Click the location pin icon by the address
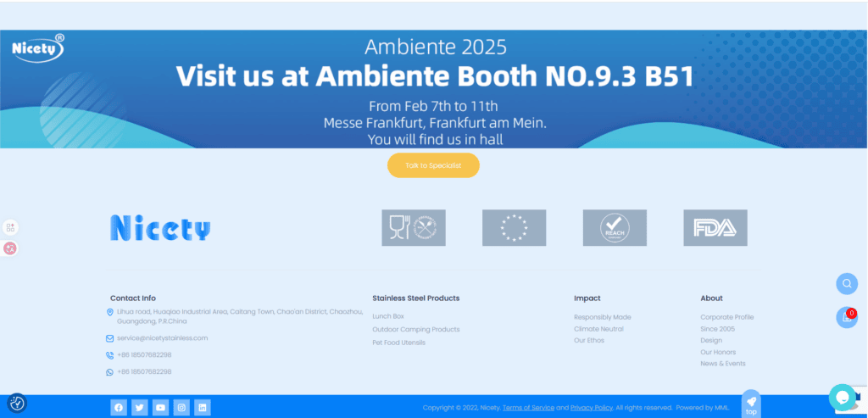 [x=109, y=312]
